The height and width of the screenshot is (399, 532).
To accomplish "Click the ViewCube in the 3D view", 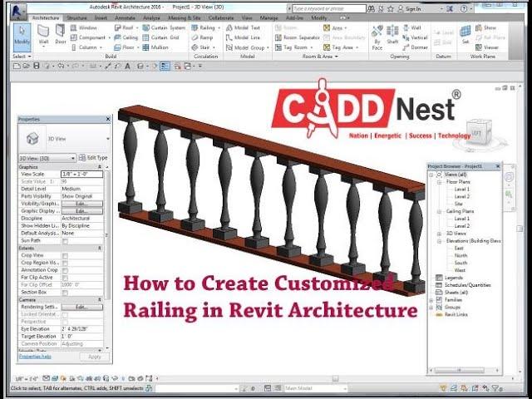I will click(x=479, y=133).
